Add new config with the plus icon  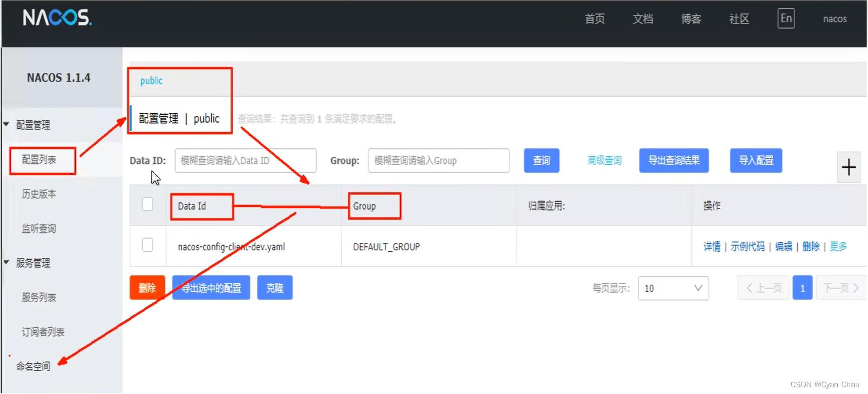point(848,167)
